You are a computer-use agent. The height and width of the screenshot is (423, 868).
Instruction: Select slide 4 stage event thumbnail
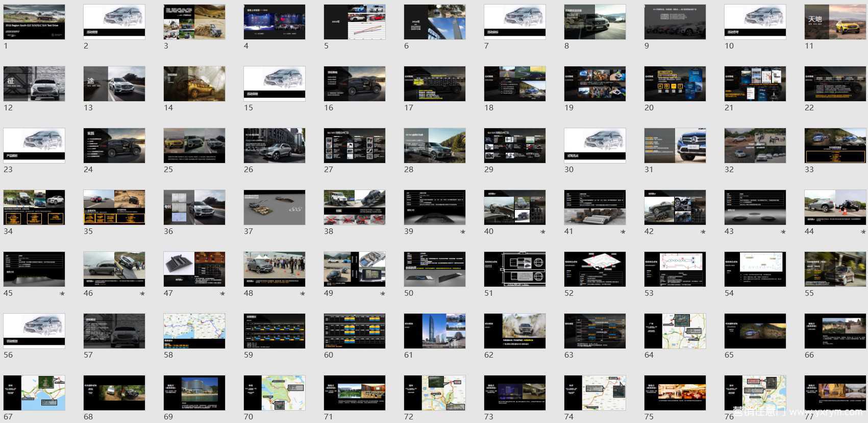click(x=275, y=22)
